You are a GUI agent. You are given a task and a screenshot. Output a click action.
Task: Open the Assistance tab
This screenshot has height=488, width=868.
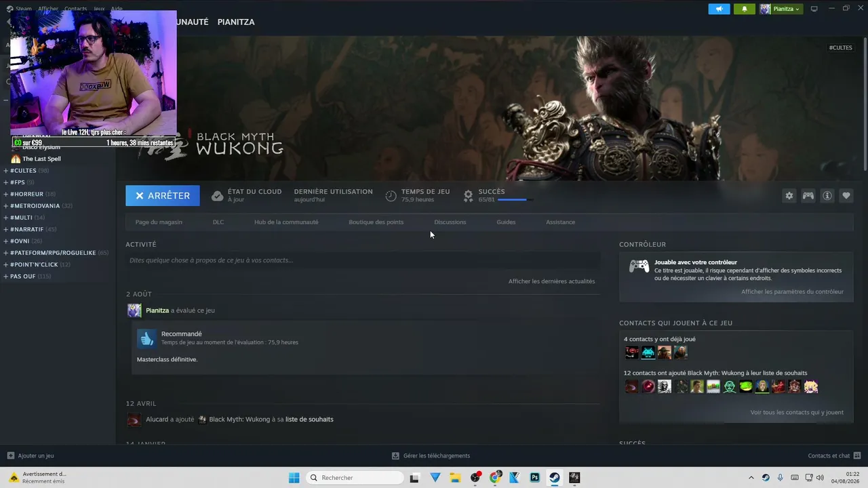coord(561,222)
